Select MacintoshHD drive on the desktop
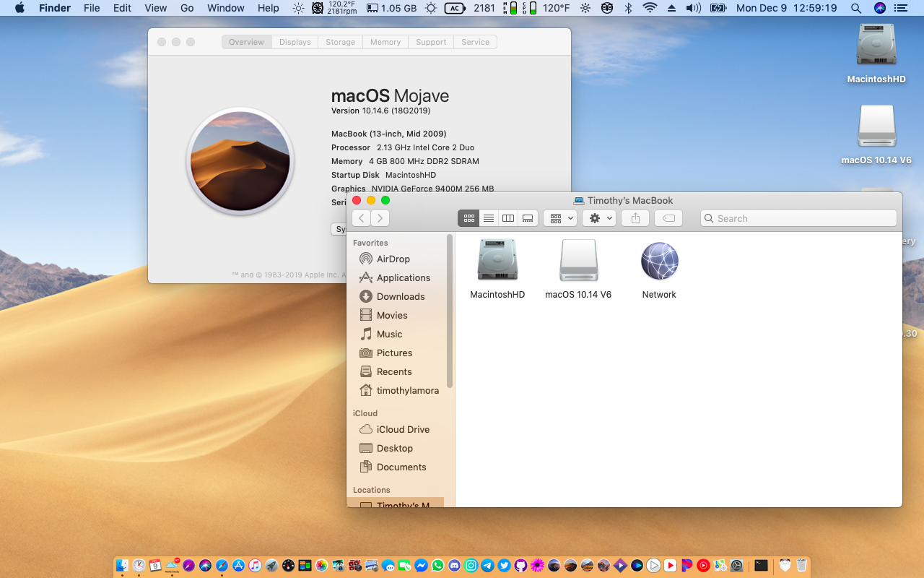Image resolution: width=924 pixels, height=578 pixels. click(x=876, y=54)
